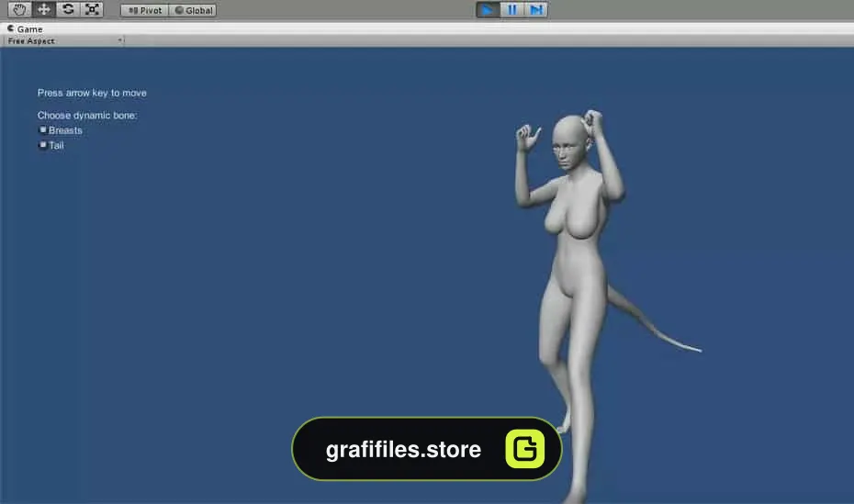
Task: Select the Rotate tool
Action: [68, 9]
